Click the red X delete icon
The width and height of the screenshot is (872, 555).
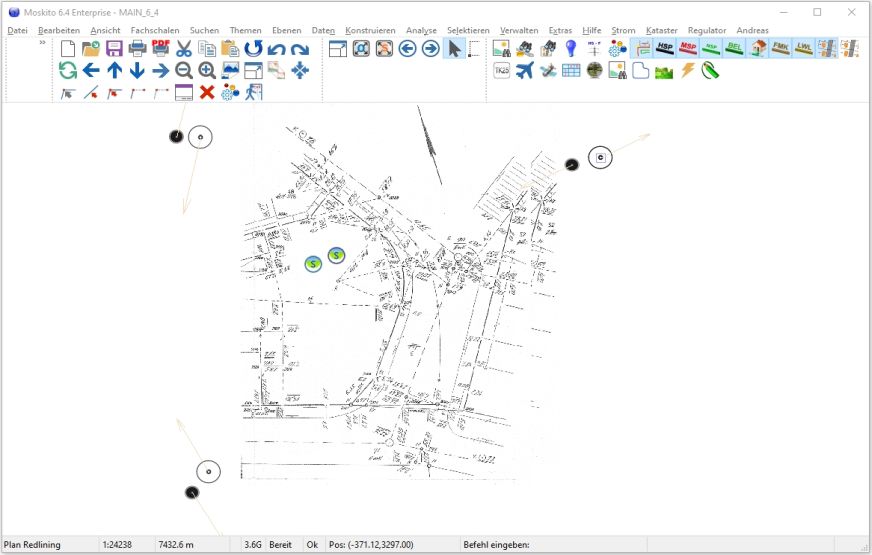[207, 92]
